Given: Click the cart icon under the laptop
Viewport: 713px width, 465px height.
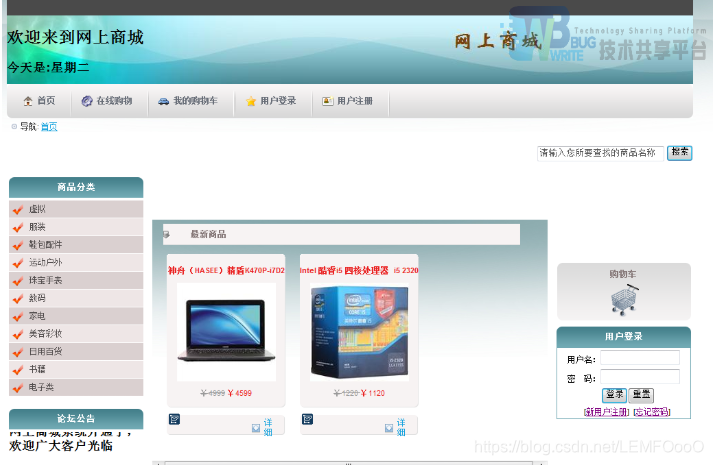Looking at the screenshot, I should pyautogui.click(x=175, y=419).
